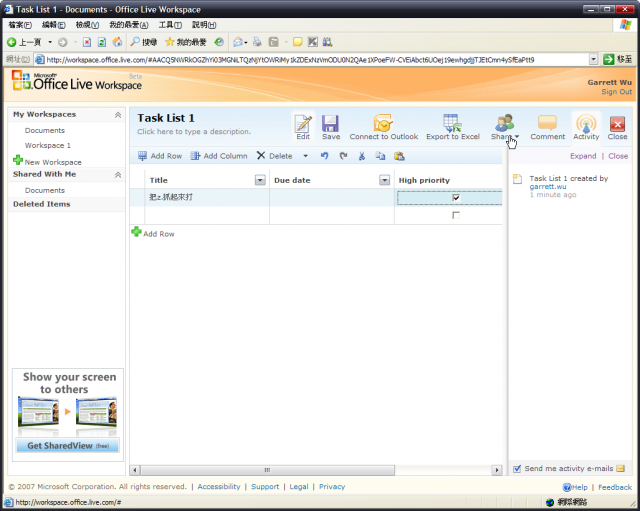This screenshot has height=511, width=640.
Task: Click the Undo arrow icon
Action: coord(324,156)
